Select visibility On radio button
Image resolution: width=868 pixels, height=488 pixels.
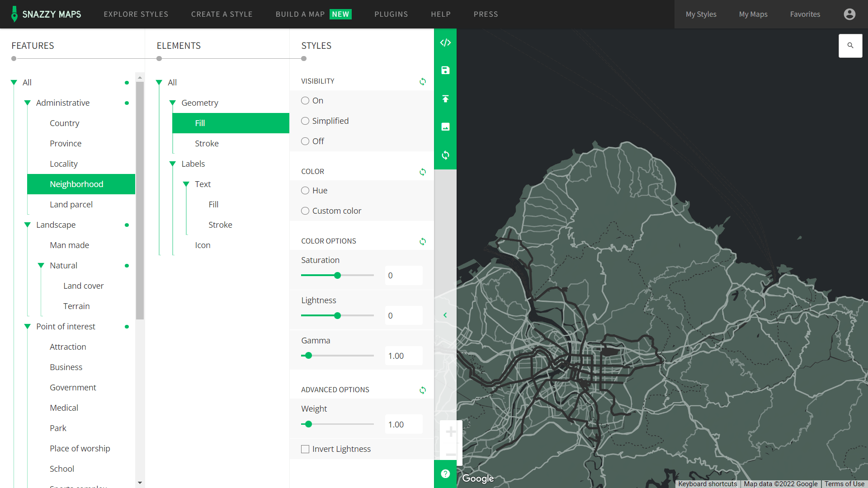click(305, 100)
